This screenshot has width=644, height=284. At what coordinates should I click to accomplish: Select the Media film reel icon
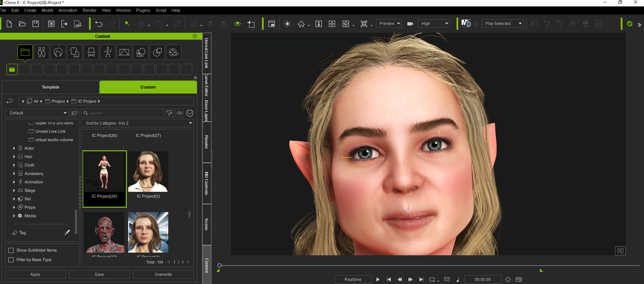[x=174, y=52]
